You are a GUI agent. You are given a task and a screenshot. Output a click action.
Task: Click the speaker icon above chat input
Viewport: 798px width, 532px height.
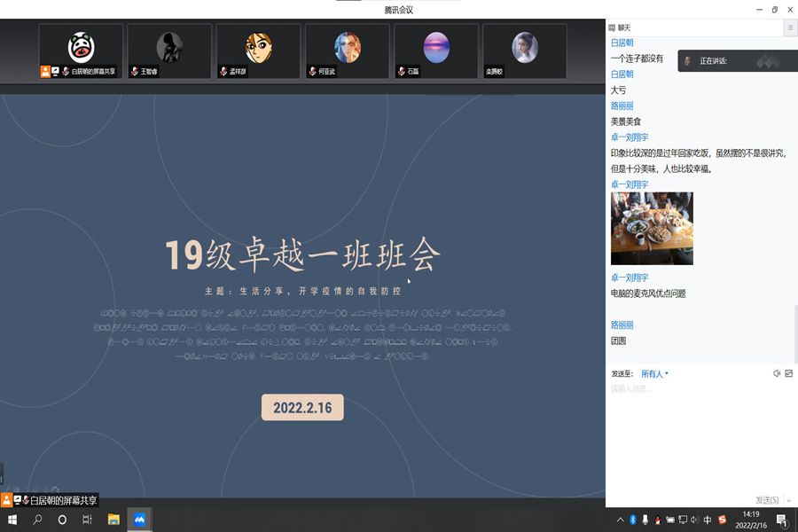point(777,373)
